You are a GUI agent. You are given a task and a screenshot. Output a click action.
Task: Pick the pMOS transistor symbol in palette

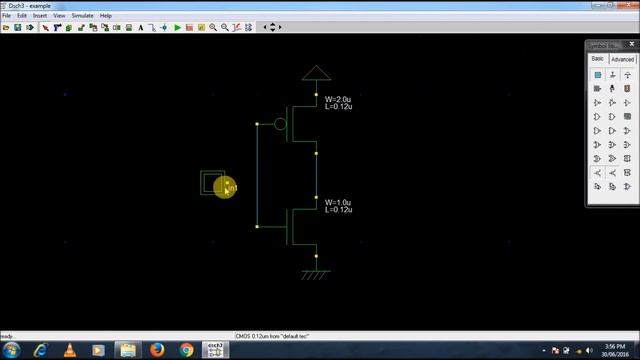pyautogui.click(x=612, y=173)
